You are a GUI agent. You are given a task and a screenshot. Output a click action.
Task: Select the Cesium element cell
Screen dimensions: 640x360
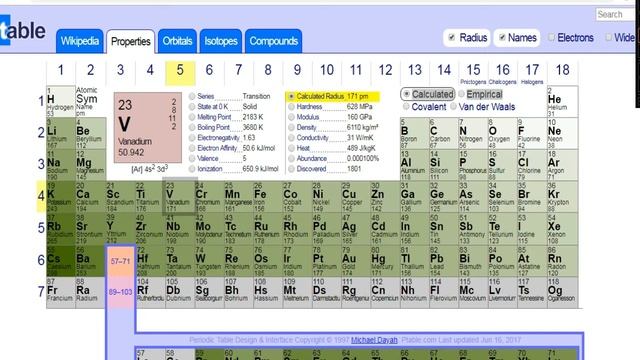tap(60, 261)
